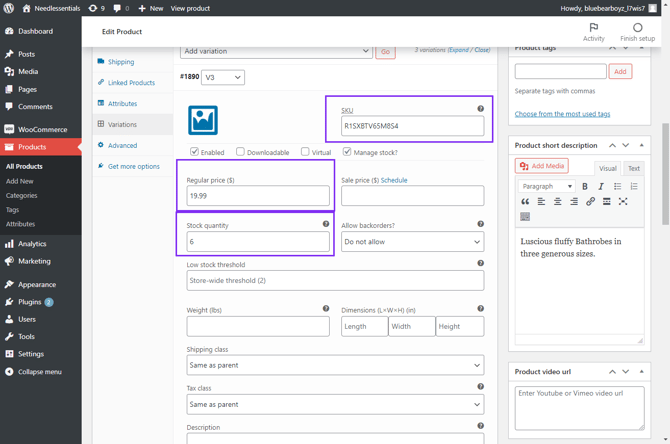Switch to the Attributes product data tab
This screenshot has width=670, height=444.
(122, 104)
